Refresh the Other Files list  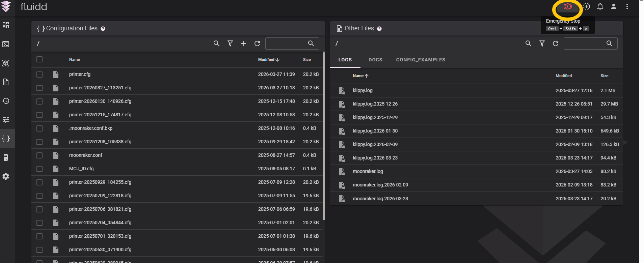(555, 43)
